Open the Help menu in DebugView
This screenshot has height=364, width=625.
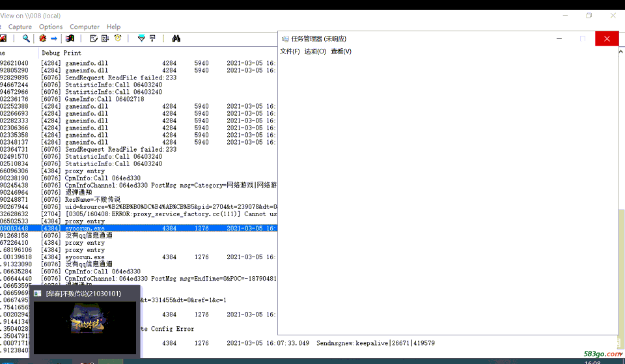[x=113, y=27]
